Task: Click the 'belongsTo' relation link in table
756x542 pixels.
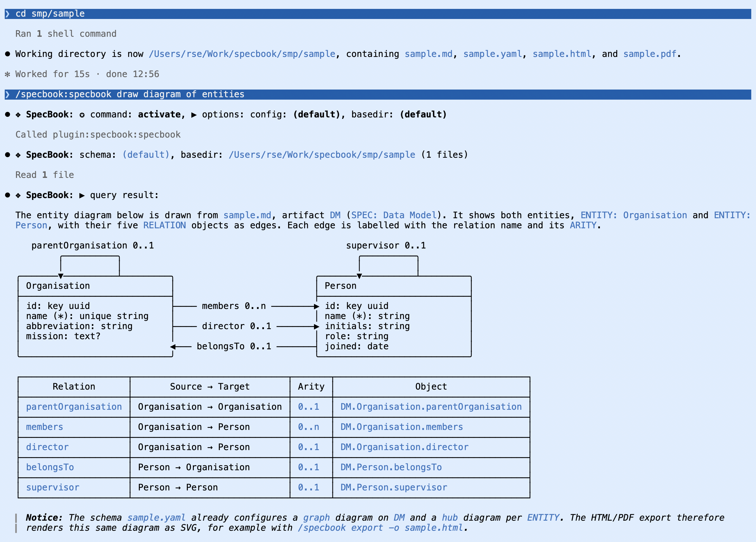Action: pyautogui.click(x=50, y=467)
